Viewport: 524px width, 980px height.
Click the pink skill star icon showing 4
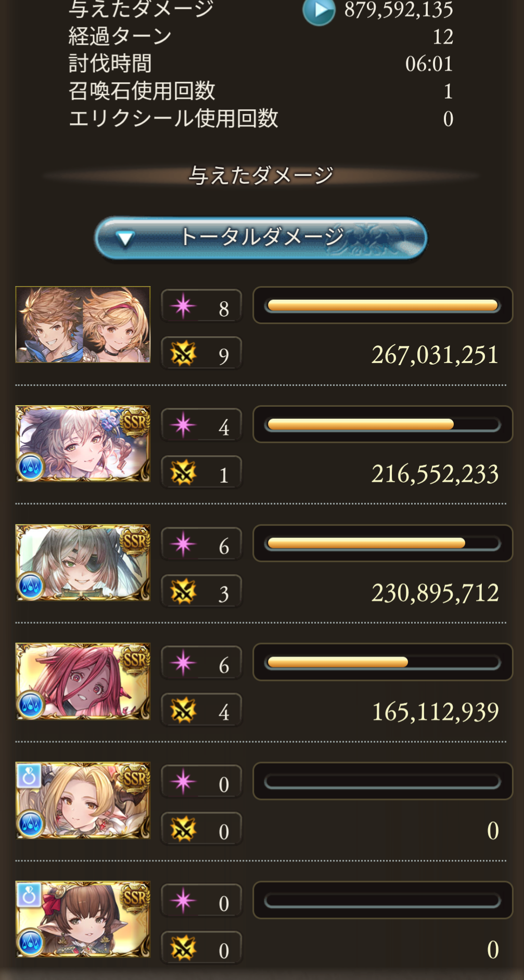(183, 425)
